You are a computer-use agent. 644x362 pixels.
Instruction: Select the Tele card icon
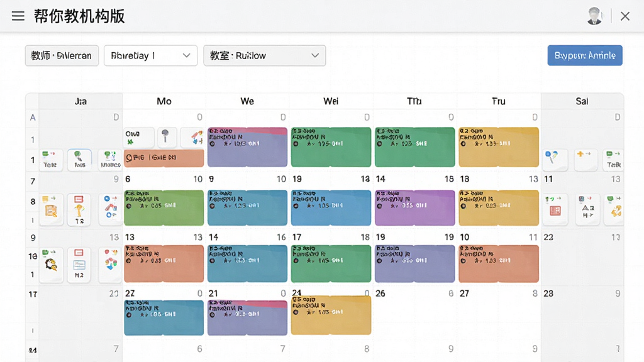point(51,160)
